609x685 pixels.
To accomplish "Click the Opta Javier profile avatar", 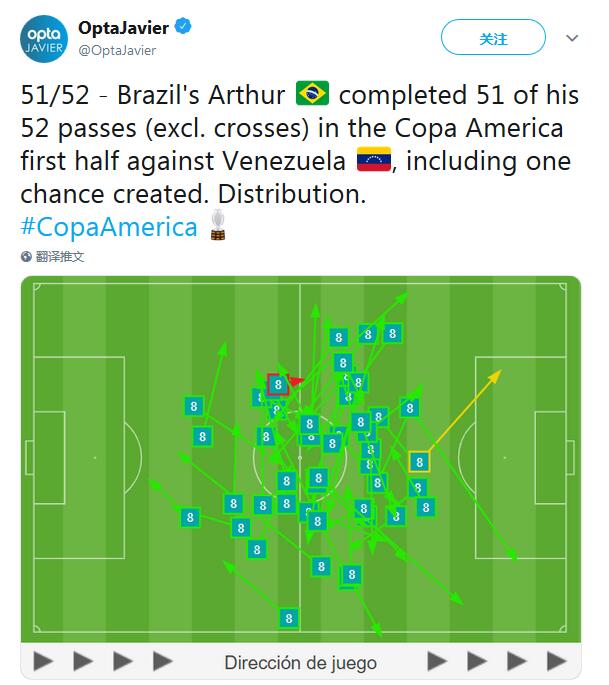I will click(44, 39).
